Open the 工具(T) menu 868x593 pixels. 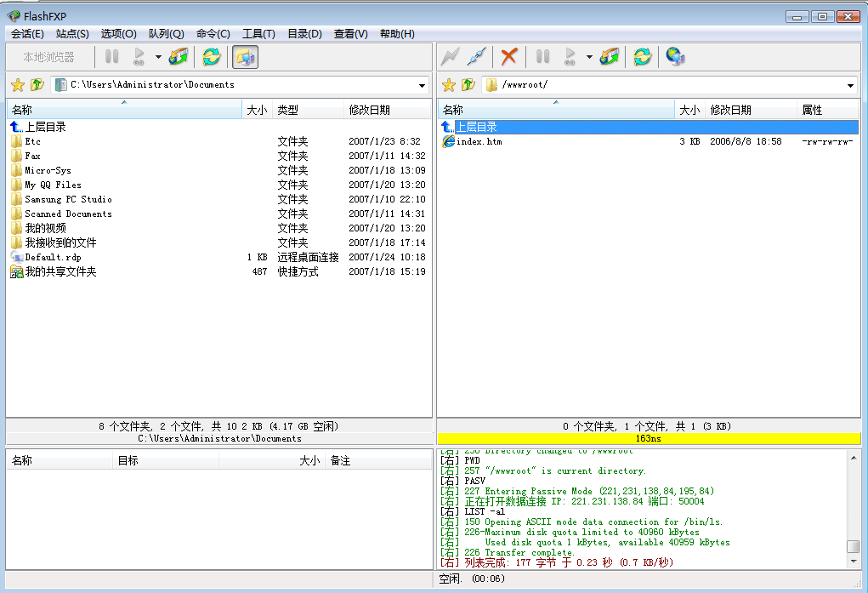pos(258,34)
